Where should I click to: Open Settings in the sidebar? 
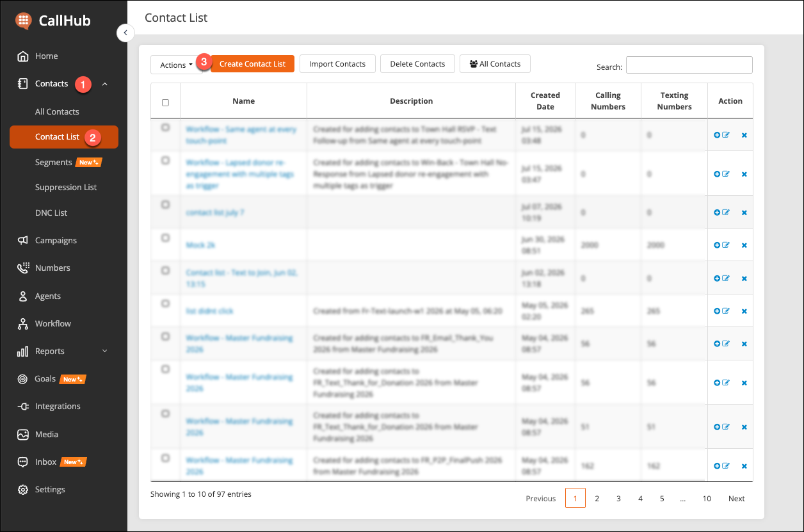pos(50,489)
